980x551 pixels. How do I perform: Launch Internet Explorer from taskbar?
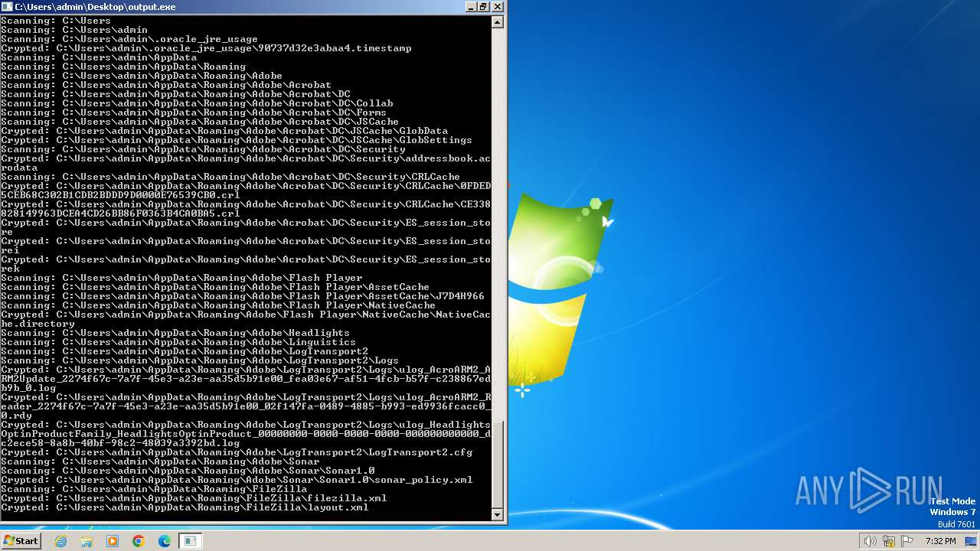pyautogui.click(x=61, y=541)
